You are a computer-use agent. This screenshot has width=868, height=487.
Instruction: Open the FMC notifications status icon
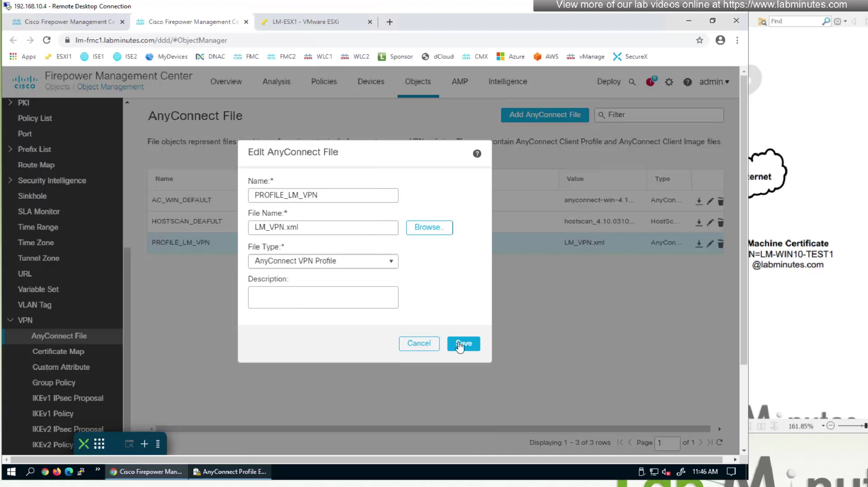[650, 82]
